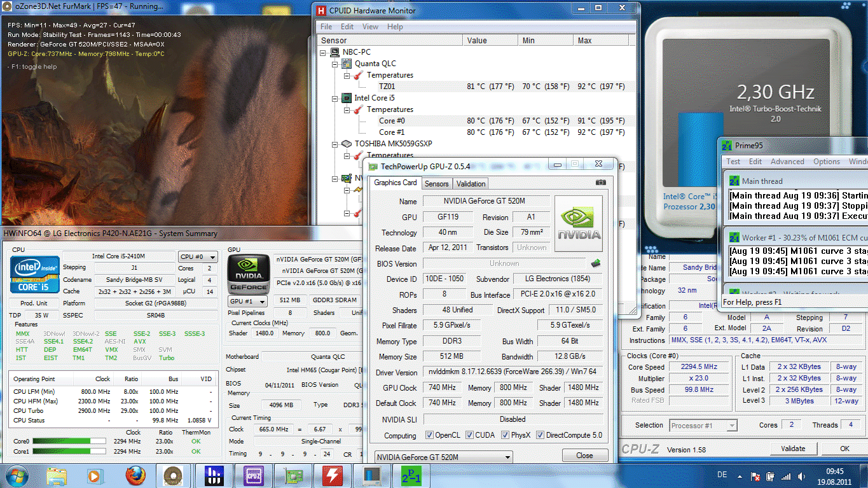Viewport: 868px width, 488px height.
Task: Open the View menu in HWMonitor
Action: pyautogui.click(x=370, y=27)
